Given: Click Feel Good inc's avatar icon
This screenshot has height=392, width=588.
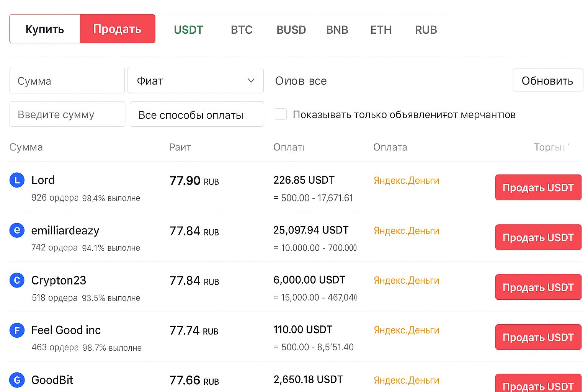Looking at the screenshot, I should (17, 330).
